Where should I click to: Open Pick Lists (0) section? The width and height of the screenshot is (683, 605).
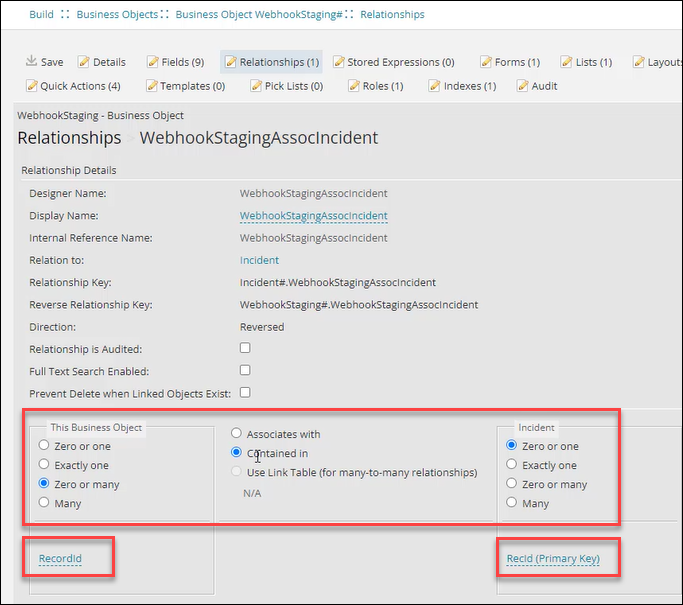pyautogui.click(x=285, y=86)
